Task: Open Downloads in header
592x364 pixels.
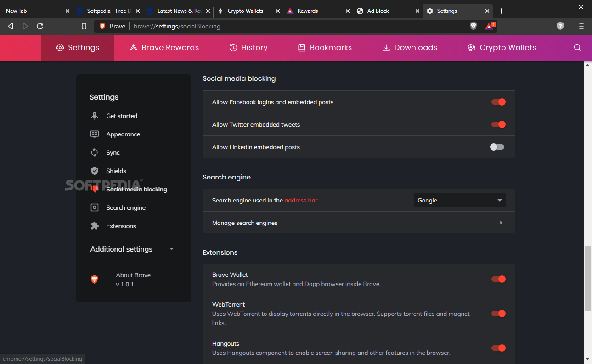Action: coord(410,48)
